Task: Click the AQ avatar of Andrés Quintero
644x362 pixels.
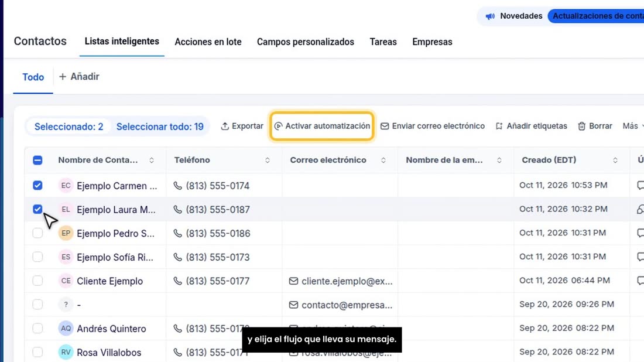Action: [66, 329]
